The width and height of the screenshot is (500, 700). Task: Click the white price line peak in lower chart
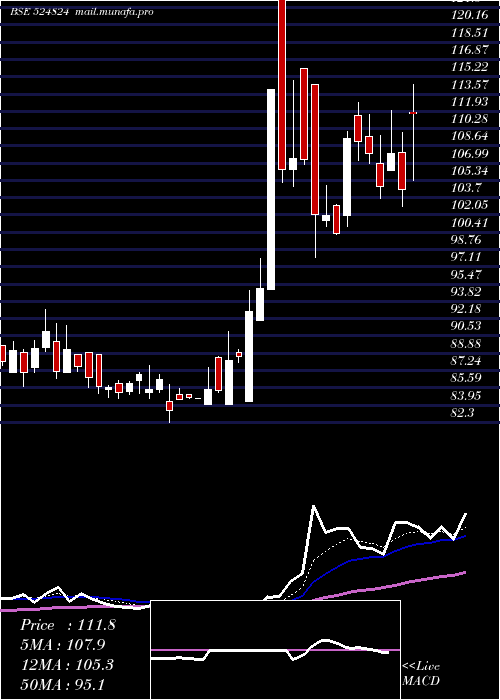click(x=313, y=507)
